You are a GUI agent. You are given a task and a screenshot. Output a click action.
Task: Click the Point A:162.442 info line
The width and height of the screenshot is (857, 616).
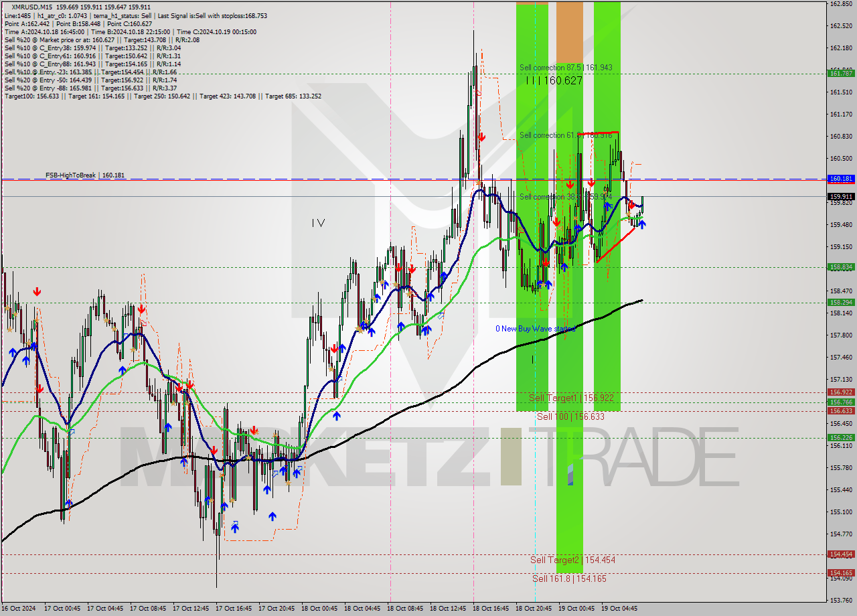pos(78,23)
